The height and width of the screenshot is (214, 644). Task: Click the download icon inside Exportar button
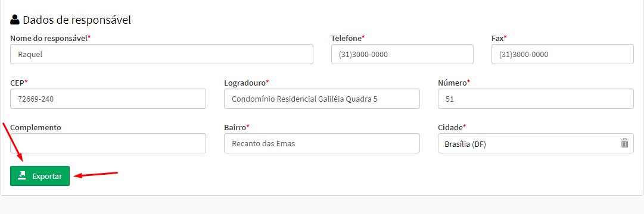[22, 176]
